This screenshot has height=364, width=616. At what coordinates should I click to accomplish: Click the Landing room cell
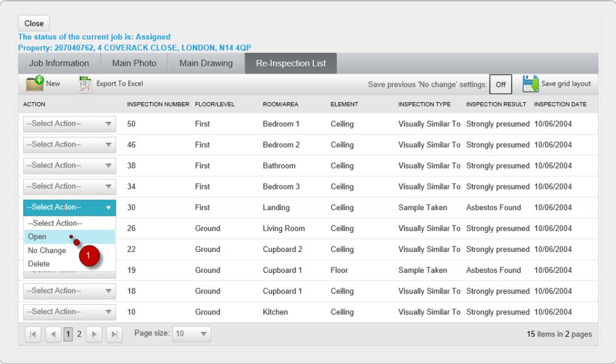[276, 208]
